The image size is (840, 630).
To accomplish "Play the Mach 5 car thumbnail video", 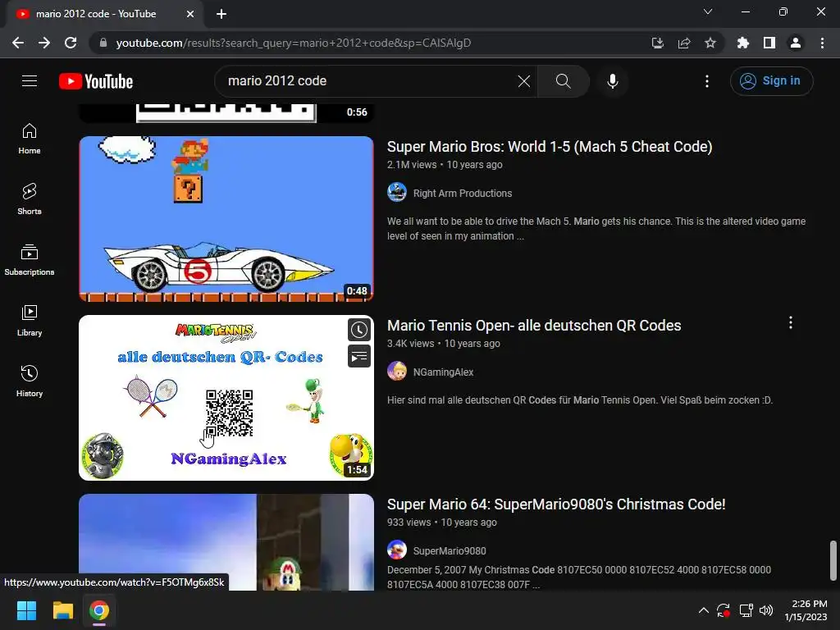I will coord(226,218).
